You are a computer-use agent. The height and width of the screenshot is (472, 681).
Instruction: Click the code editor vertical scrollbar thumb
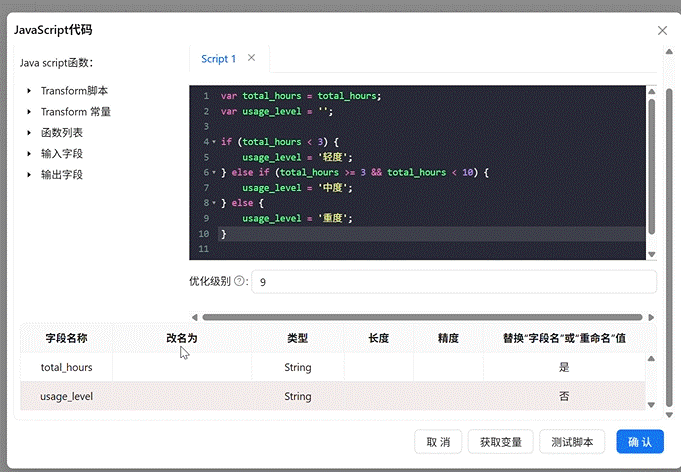651,167
